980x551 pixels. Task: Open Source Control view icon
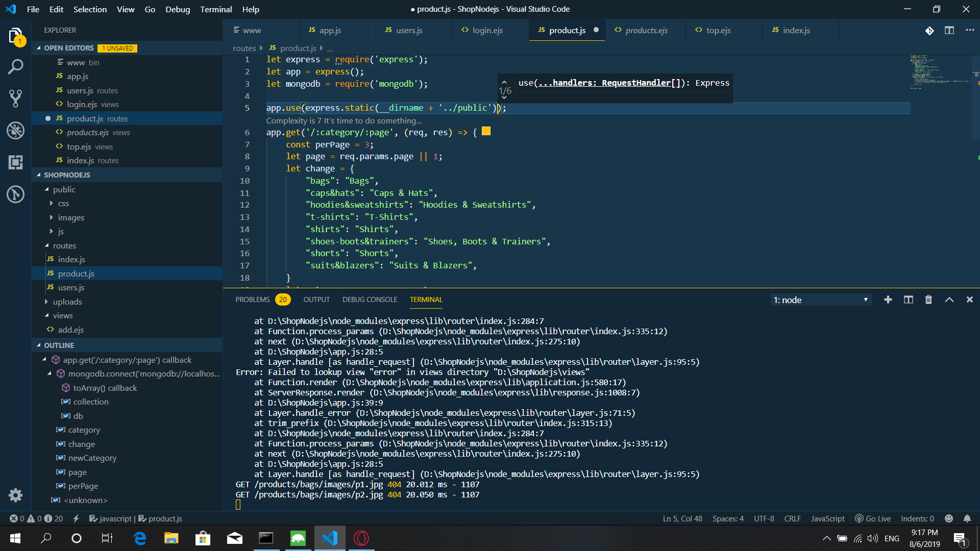15,98
